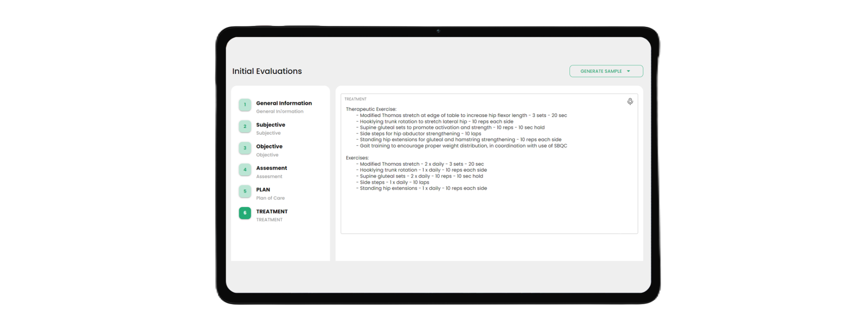Switch to the Subjective section label
The width and height of the screenshot is (868, 332).
271,125
